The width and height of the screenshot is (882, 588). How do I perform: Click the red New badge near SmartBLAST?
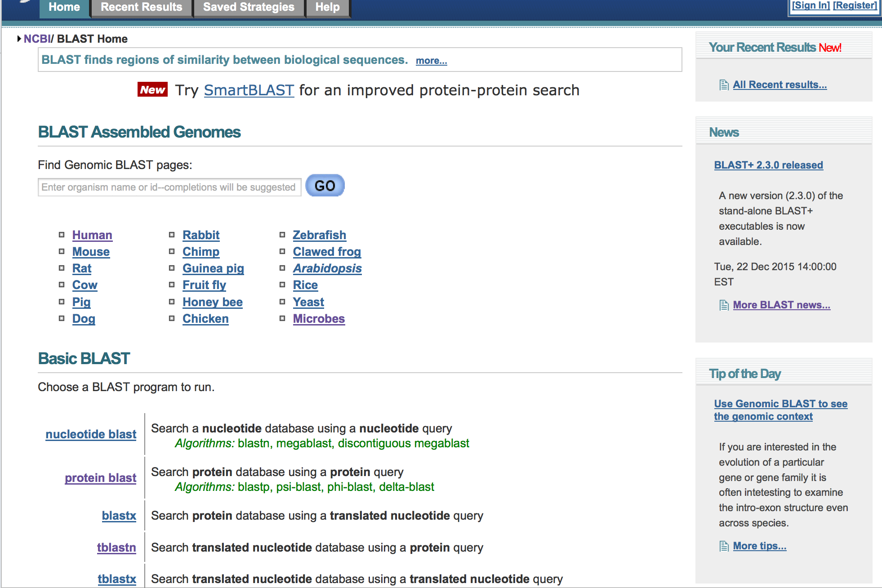point(153,89)
